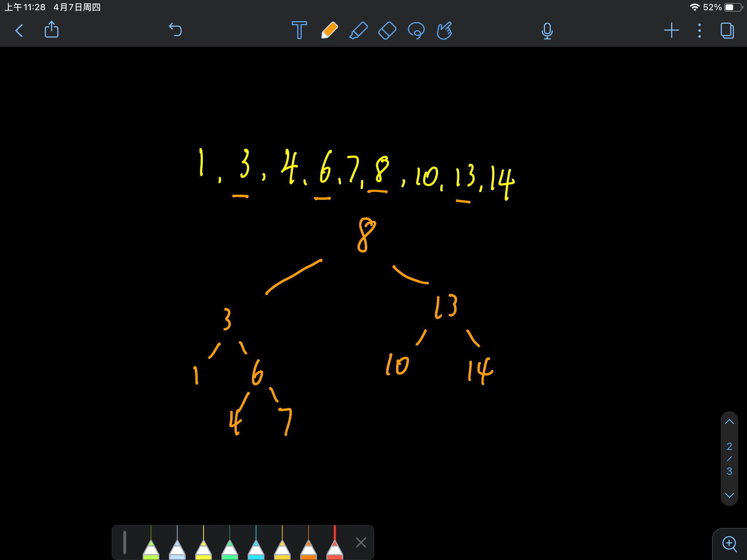Viewport: 747px width, 560px height.
Task: Select the Text tool
Action: 299,30
